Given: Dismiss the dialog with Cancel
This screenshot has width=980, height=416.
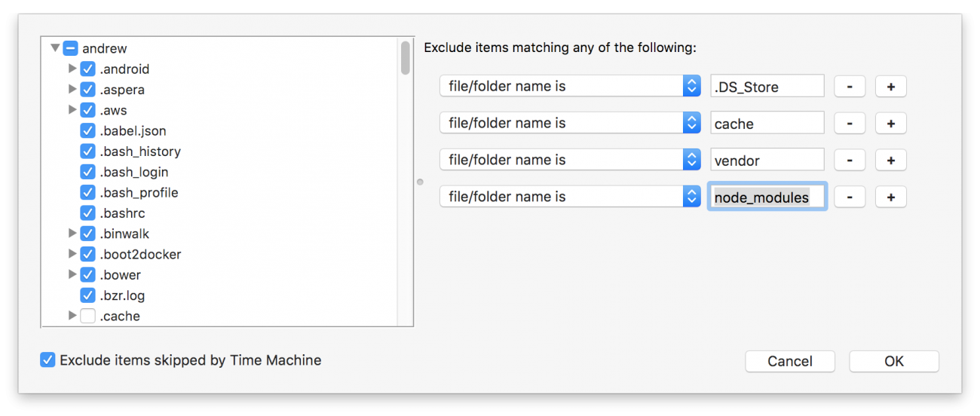Looking at the screenshot, I should 790,361.
